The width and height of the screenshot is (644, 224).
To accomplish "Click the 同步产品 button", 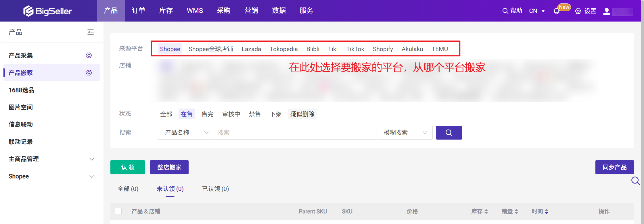I will point(615,167).
